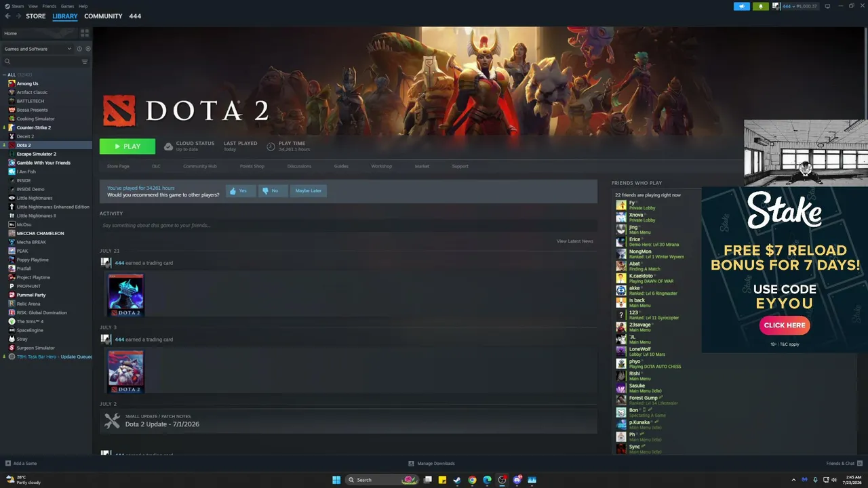The image size is (868, 488).
Task: Open friend NongMon's avatar icon
Action: [620, 254]
